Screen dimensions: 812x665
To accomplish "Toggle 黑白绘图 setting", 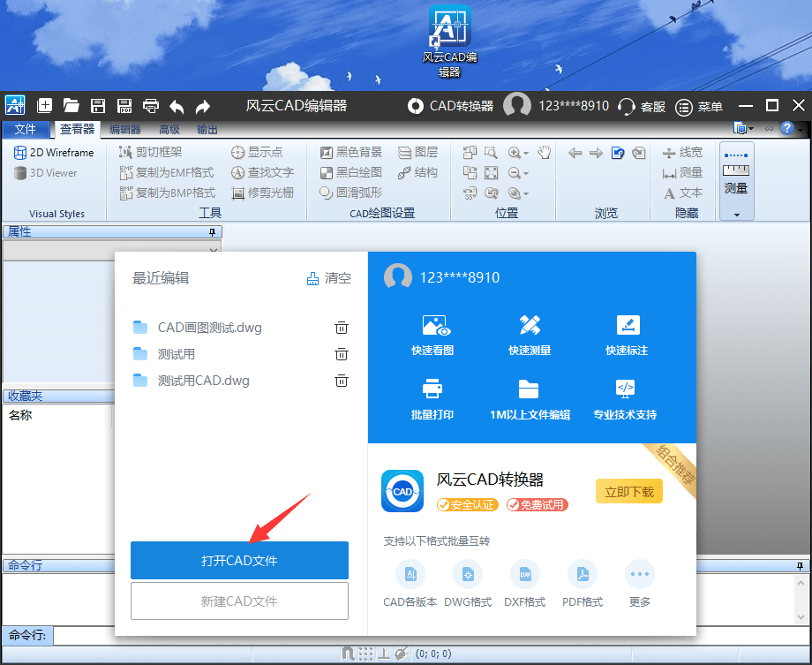I will pyautogui.click(x=350, y=172).
